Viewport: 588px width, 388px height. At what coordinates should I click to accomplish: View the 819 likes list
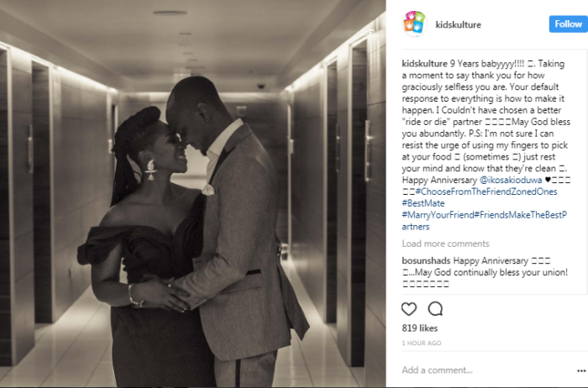(x=420, y=328)
